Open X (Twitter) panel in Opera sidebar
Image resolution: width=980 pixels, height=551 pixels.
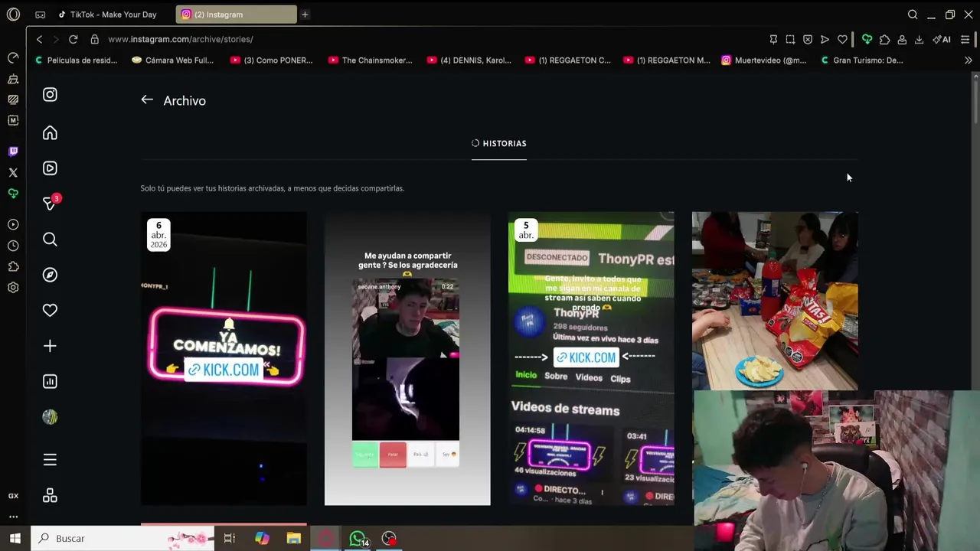13,172
